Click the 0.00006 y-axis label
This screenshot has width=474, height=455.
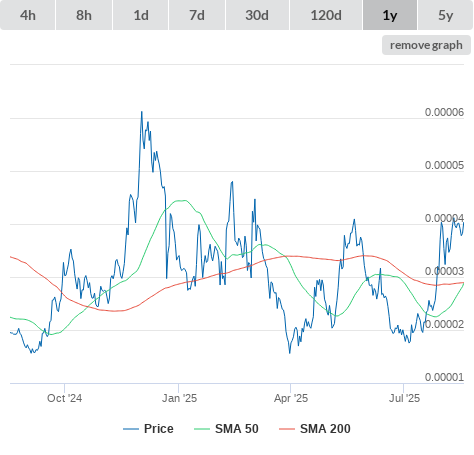pyautogui.click(x=444, y=112)
